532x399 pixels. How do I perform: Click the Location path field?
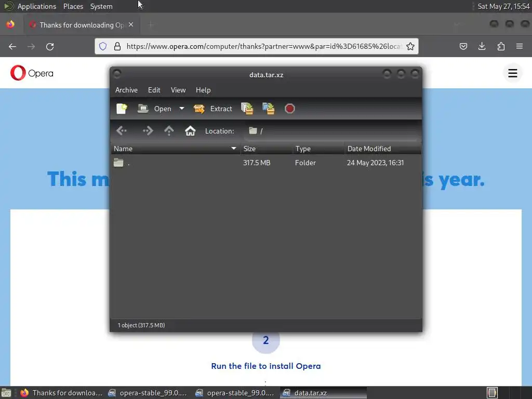(331, 131)
